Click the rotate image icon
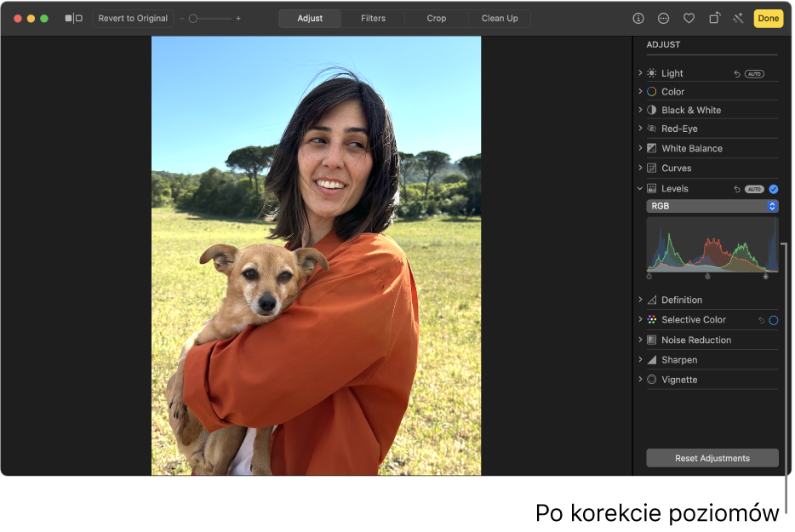This screenshot has width=795, height=532. (714, 18)
